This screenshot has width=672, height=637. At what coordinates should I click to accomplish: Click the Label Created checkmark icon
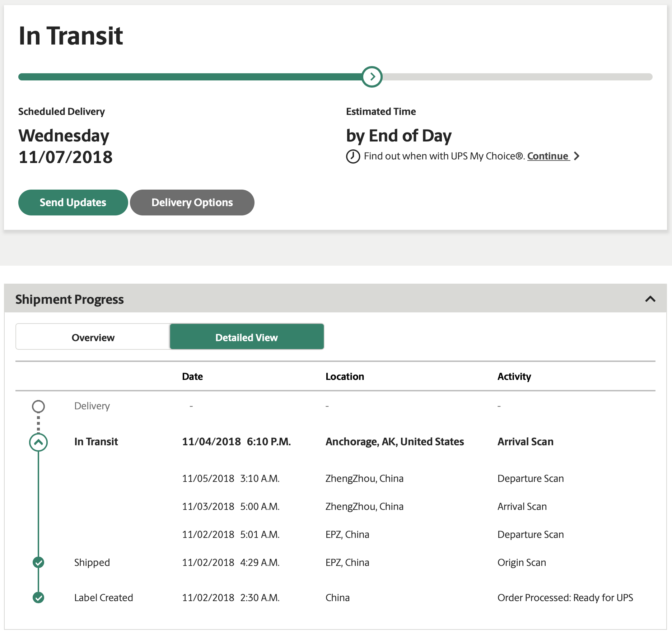click(x=38, y=598)
